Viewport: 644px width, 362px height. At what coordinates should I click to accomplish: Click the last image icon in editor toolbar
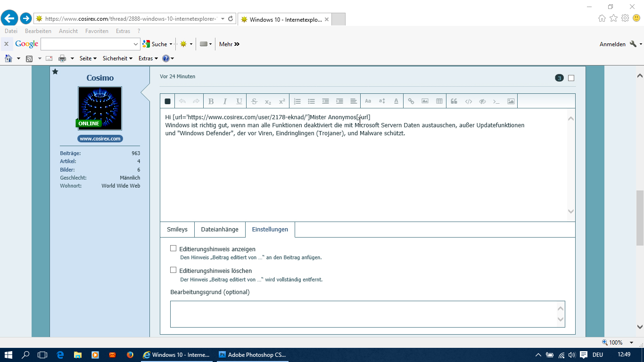[511, 101]
